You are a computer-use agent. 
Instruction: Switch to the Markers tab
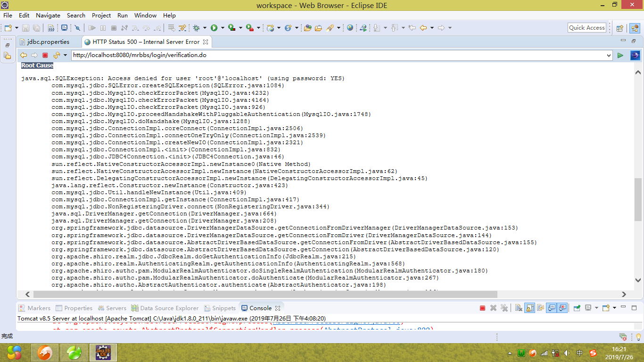[34, 308]
